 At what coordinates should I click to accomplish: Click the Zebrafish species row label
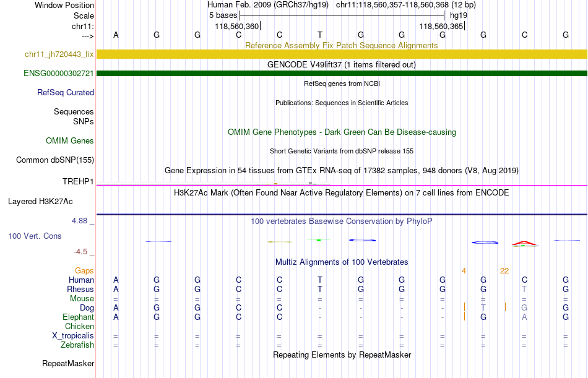point(77,345)
